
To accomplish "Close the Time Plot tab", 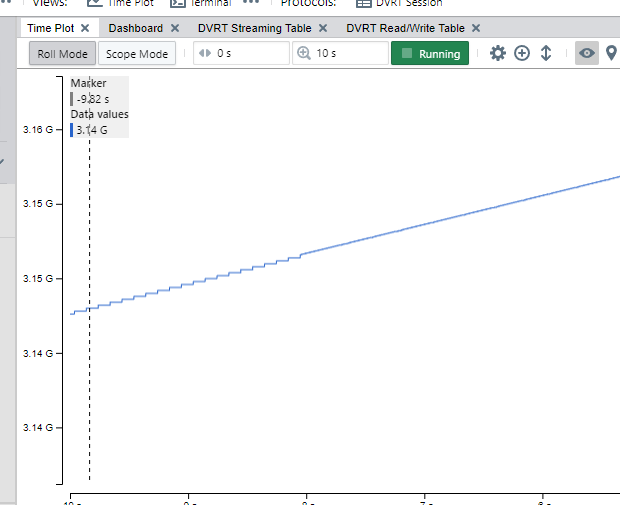I will (85, 28).
